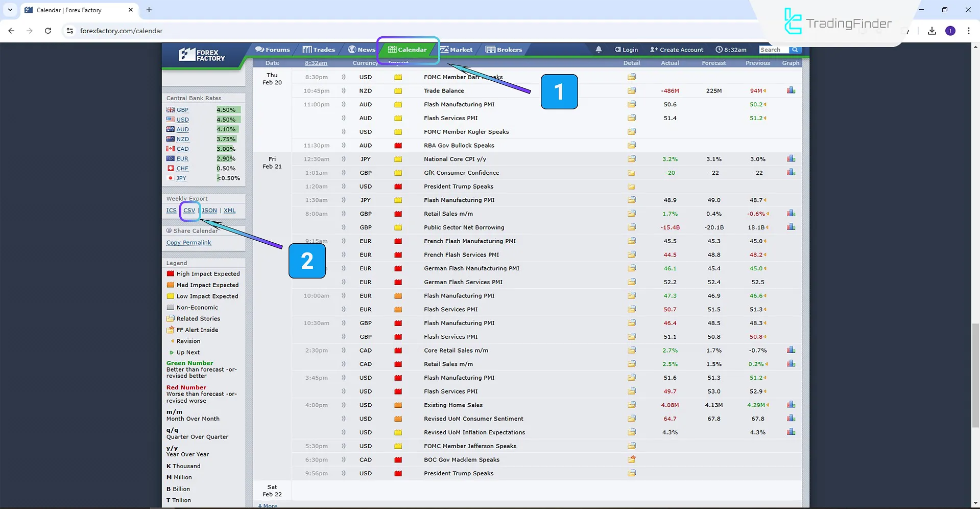The width and height of the screenshot is (980, 509).
Task: Click the red high impact icon for Retail Sales m/m
Action: tap(397, 214)
